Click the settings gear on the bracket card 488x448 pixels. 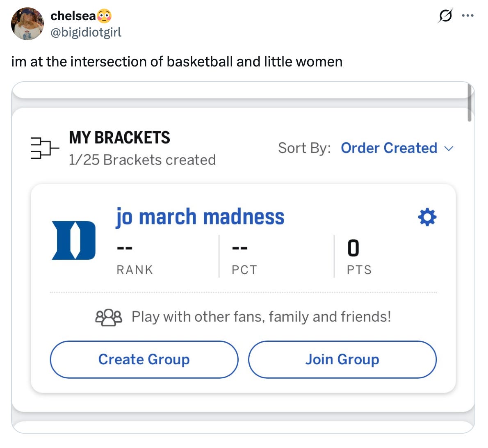tap(427, 217)
